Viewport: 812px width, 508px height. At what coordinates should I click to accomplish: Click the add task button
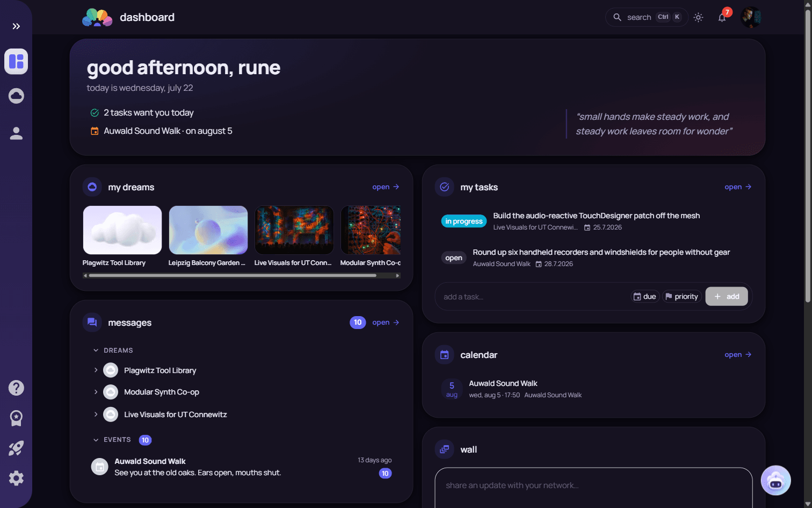[x=727, y=297]
